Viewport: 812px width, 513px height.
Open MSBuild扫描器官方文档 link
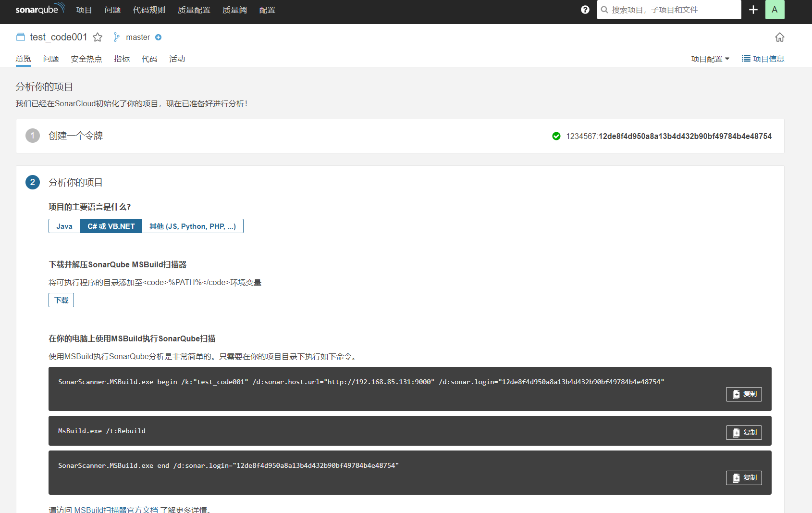tap(116, 509)
